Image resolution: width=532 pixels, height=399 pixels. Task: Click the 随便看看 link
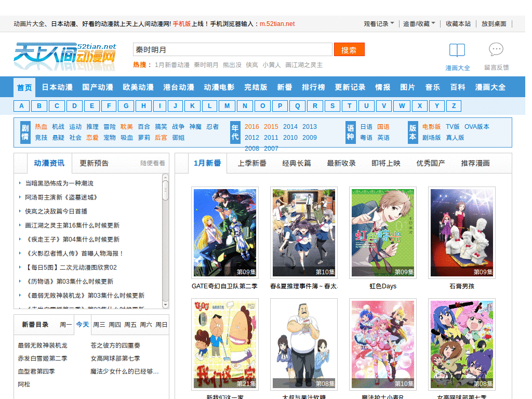(153, 163)
